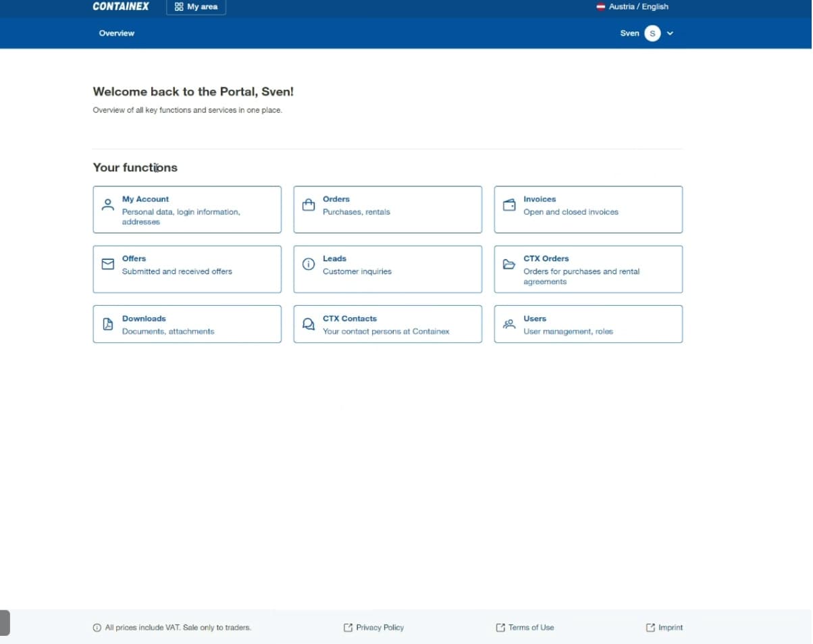The height and width of the screenshot is (644, 813).
Task: Click the shopping bag icon for Orders
Action: click(x=308, y=205)
